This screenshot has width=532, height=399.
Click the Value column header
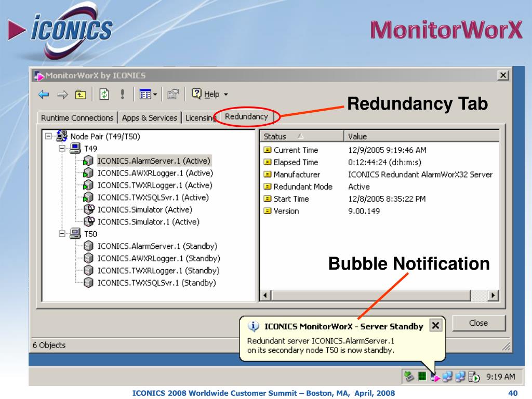coord(422,137)
